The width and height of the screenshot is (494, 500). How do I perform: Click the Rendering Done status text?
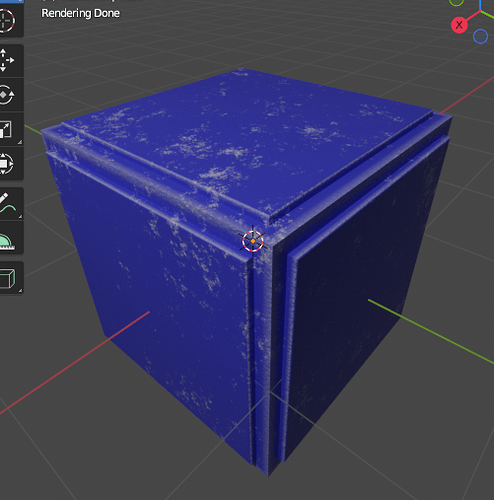(80, 13)
